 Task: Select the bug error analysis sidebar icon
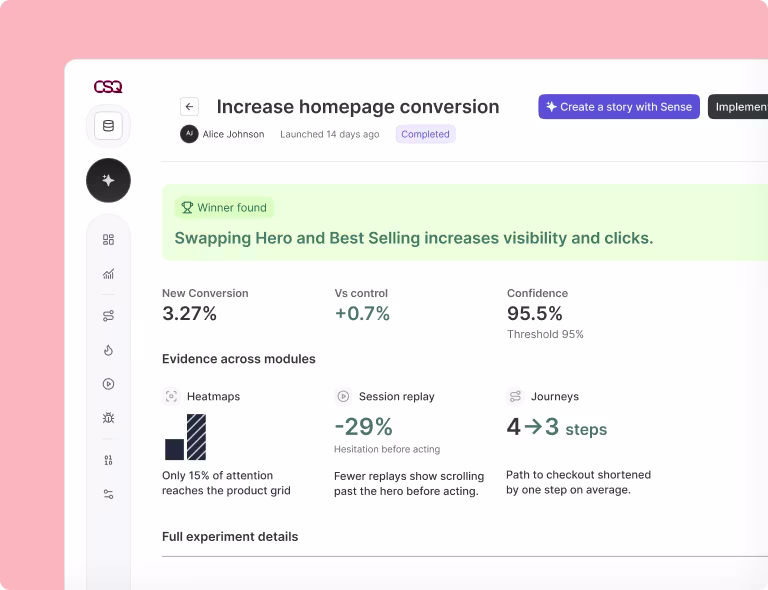point(108,418)
